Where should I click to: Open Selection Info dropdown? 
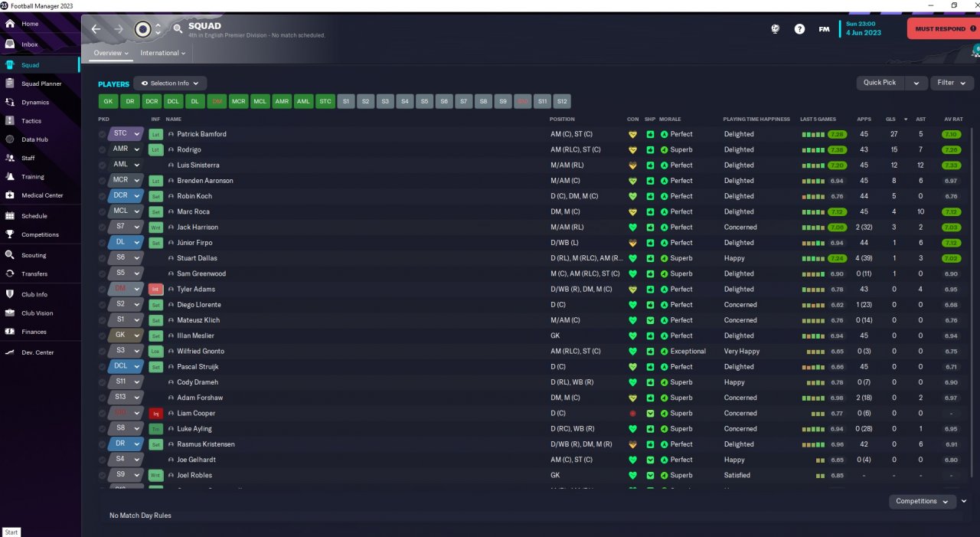(170, 83)
